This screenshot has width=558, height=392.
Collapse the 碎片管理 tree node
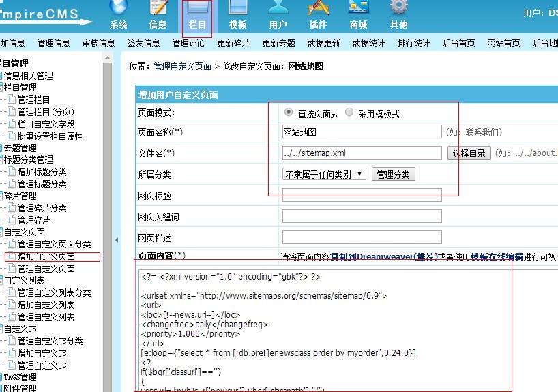[1, 196]
